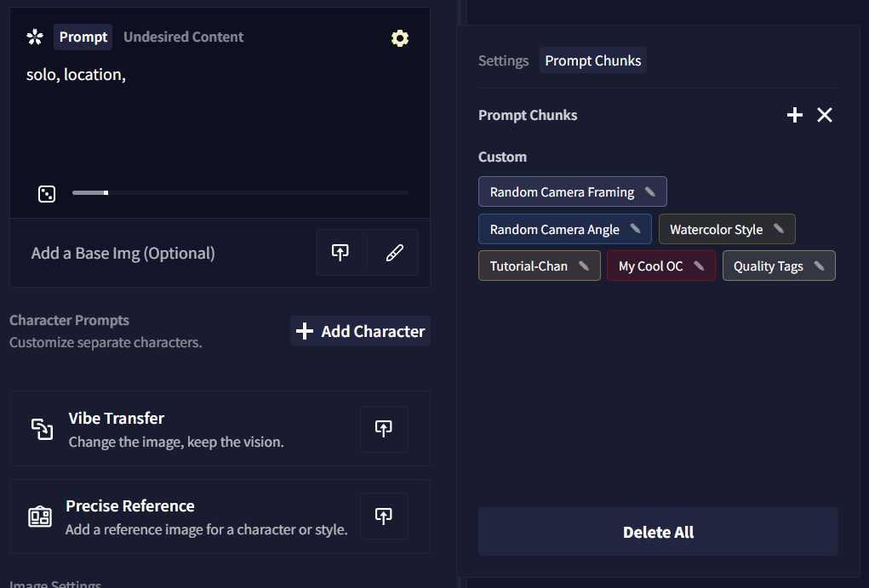Upload a Precise Reference image
Screen dimensions: 869x588
383,516
